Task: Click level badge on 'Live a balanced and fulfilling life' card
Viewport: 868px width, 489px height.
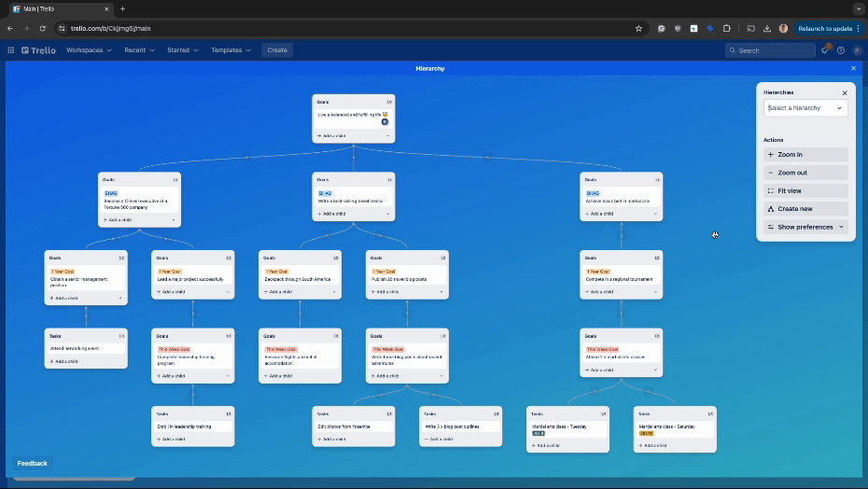Action: [x=389, y=102]
